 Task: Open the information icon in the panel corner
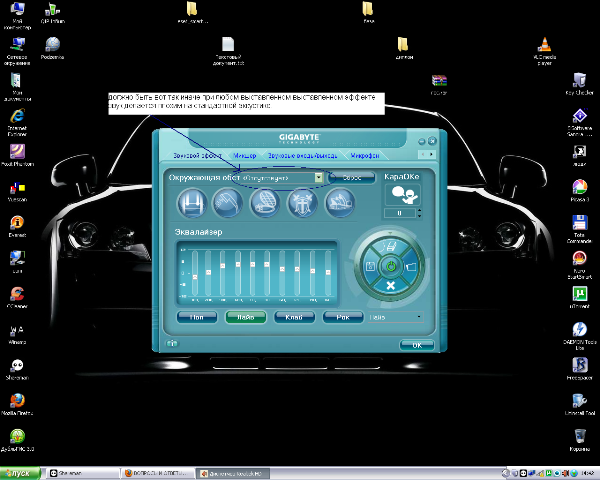pos(172,343)
